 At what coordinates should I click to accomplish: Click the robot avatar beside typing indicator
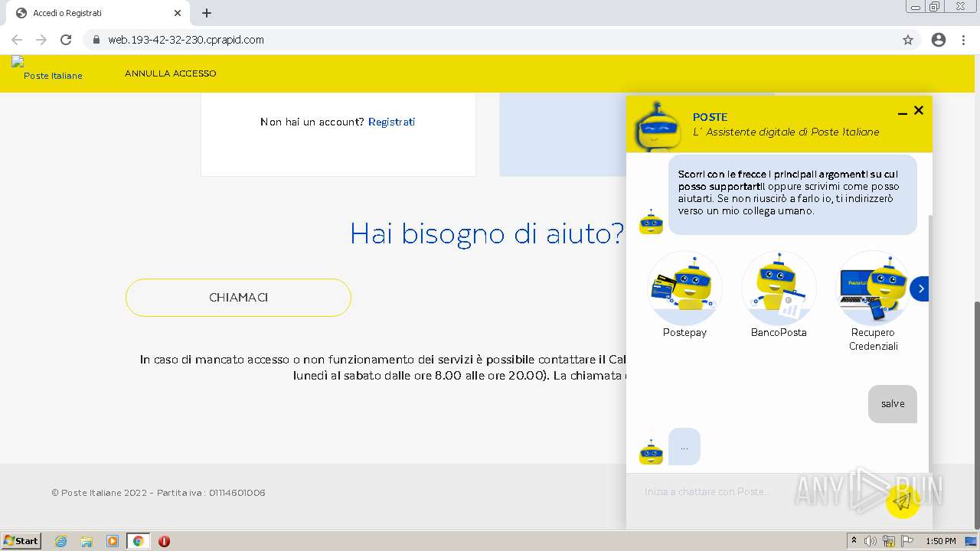(x=651, y=452)
